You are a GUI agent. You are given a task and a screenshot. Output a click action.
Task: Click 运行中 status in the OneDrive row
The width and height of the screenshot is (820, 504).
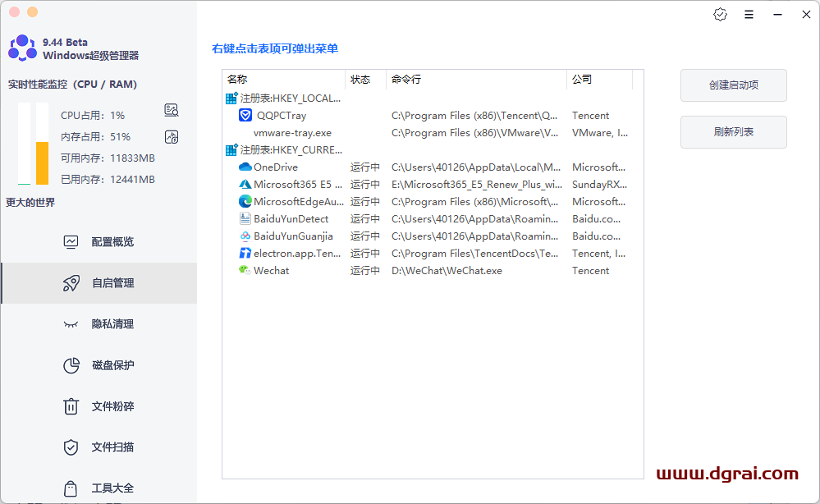tap(365, 167)
